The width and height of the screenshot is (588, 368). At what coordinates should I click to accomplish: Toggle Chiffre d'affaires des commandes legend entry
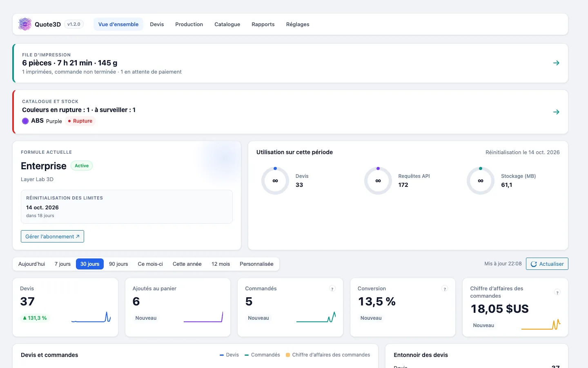(328, 355)
